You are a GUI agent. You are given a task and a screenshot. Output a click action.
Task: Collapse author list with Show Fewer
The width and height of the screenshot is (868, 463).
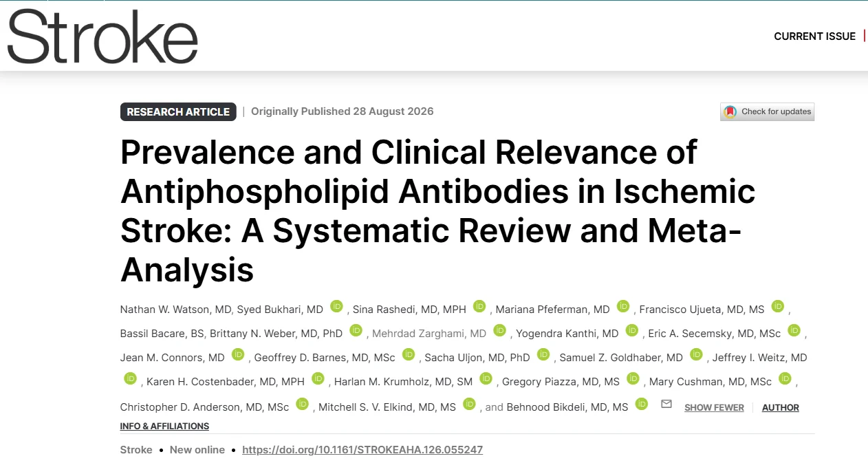pos(714,408)
